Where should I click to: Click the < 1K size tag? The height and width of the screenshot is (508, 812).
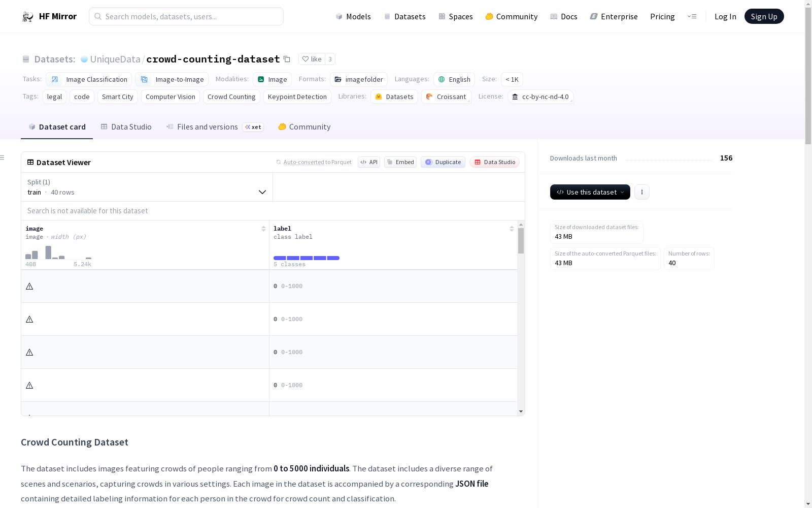512,79
